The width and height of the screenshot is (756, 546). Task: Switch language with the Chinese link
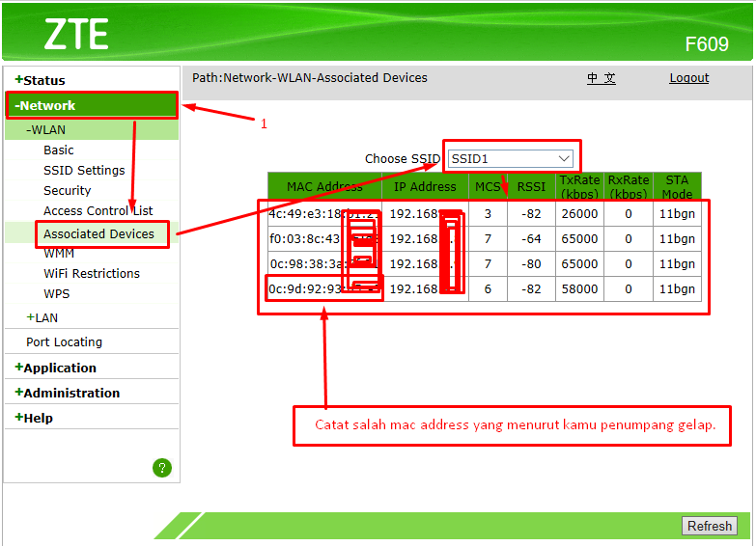click(x=602, y=77)
